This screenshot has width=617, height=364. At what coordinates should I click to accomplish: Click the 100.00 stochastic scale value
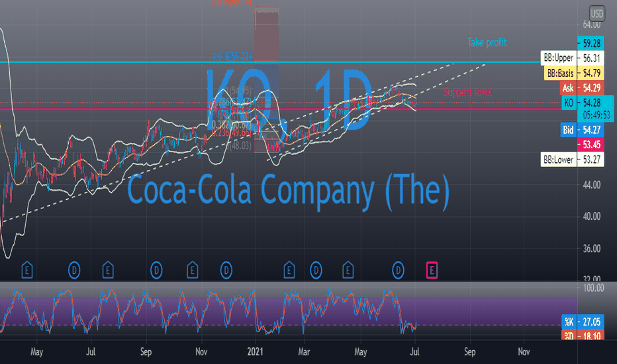tap(593, 288)
